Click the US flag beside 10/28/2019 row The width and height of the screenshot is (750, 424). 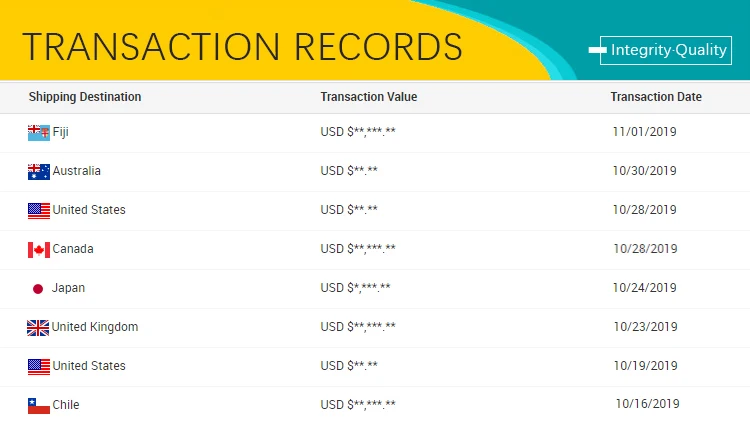(x=39, y=211)
